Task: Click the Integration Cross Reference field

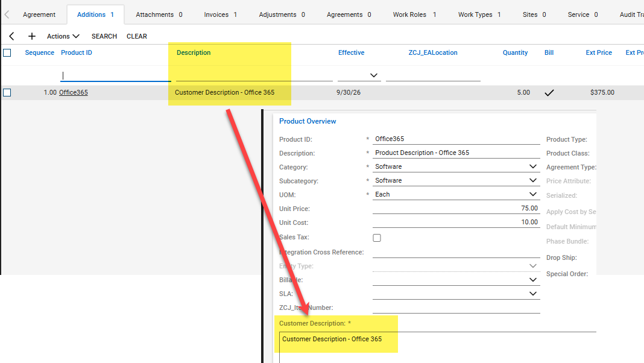Action: [456, 252]
